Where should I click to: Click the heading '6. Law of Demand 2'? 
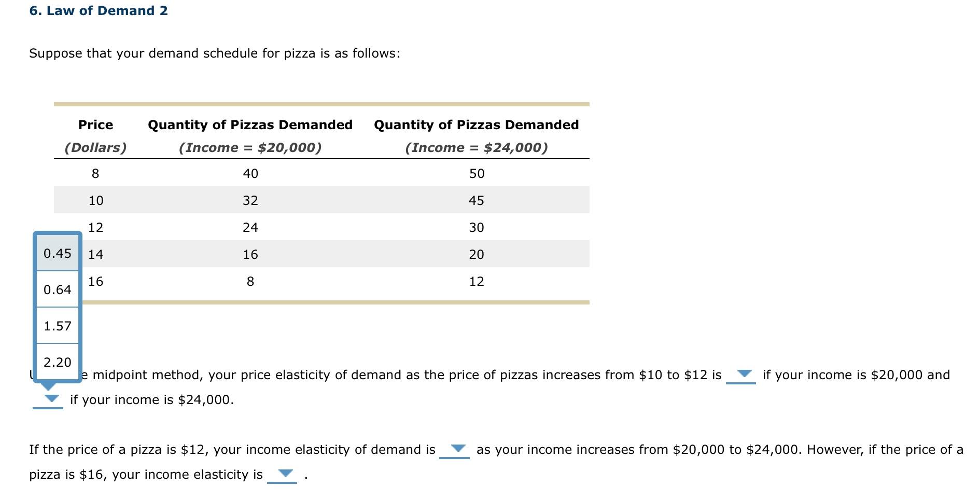99,10
